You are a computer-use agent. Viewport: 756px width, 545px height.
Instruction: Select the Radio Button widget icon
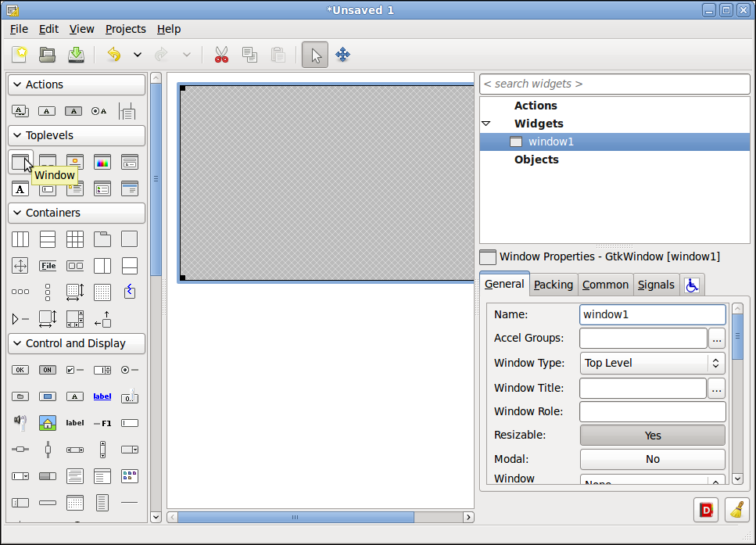[x=129, y=370]
